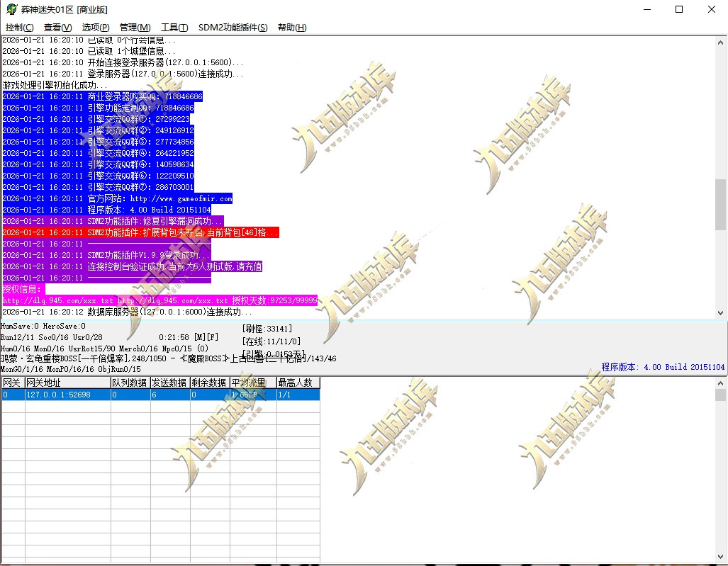Click the 登录服务器(127.0.0.1:5600)连接成功 log line
Screen dimensions: 728x566
pyautogui.click(x=123, y=74)
